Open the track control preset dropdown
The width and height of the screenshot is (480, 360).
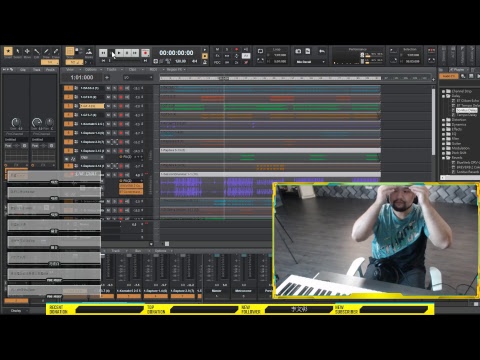pyautogui.click(x=137, y=77)
